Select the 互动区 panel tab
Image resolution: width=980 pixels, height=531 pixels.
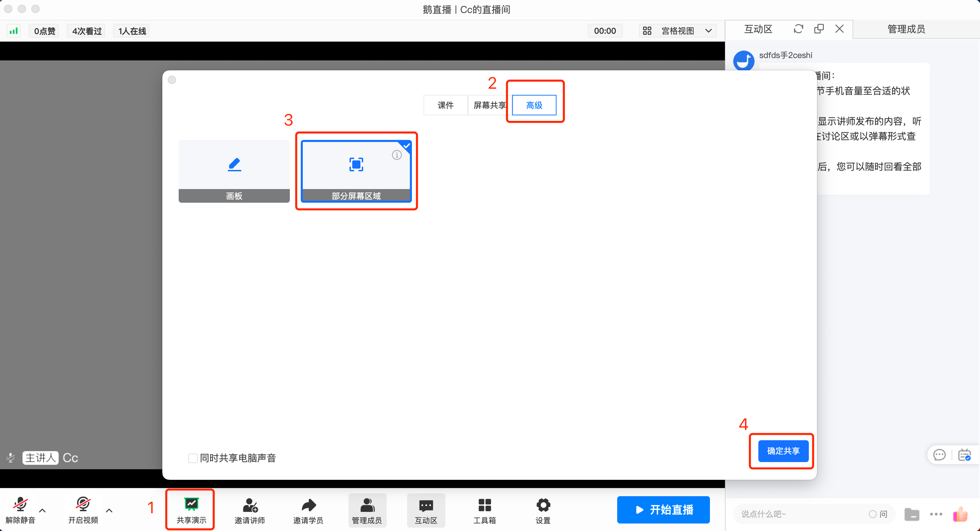[x=758, y=29]
